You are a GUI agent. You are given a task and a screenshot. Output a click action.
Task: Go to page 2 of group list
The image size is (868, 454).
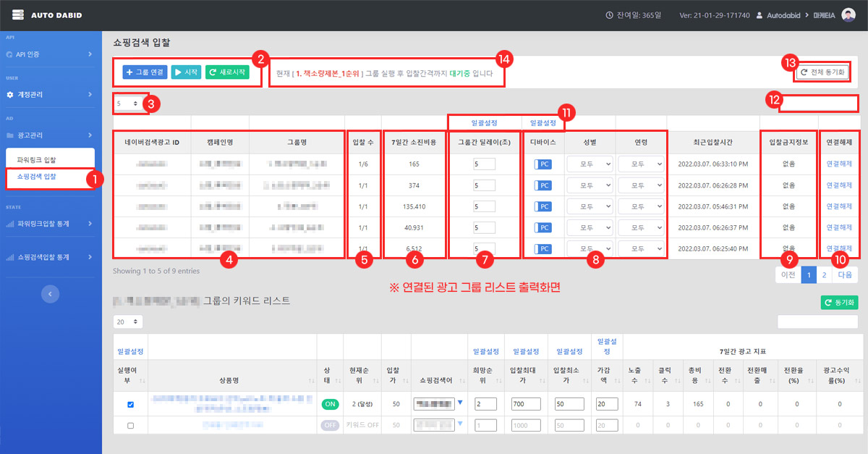coord(824,275)
